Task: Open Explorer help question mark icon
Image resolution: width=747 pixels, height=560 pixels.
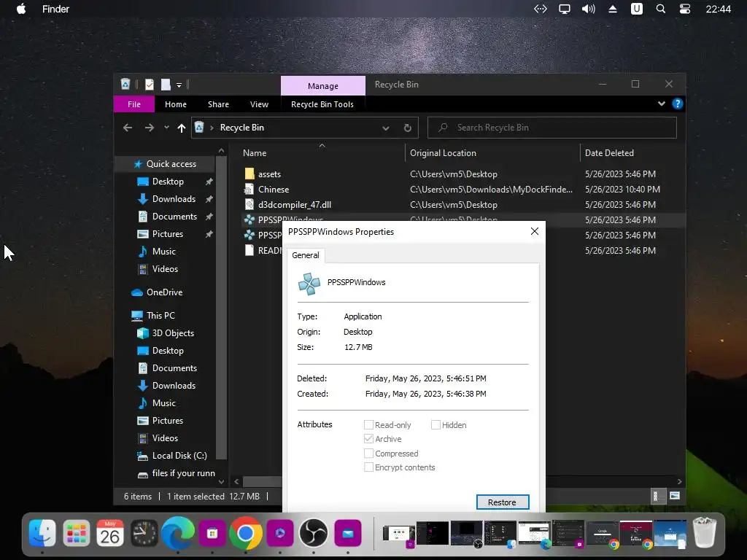Action: click(677, 104)
